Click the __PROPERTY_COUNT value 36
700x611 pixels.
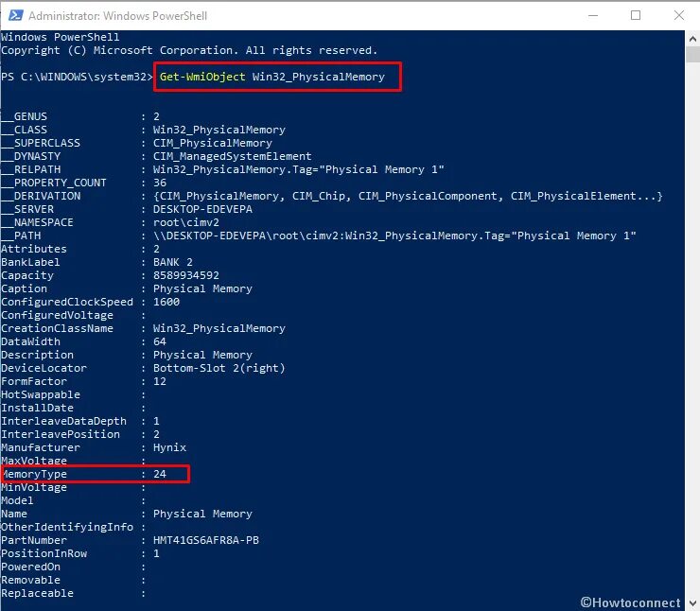[160, 183]
